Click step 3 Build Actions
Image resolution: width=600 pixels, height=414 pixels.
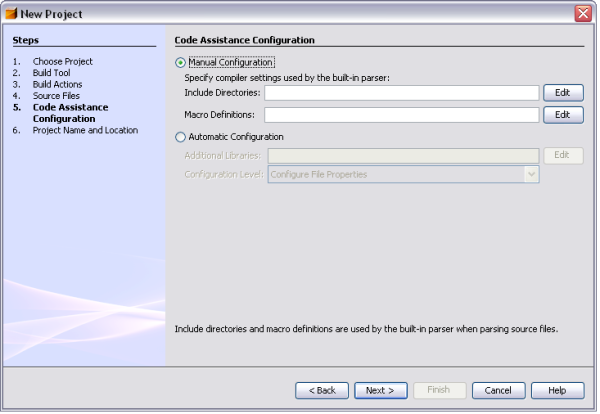tap(57, 85)
